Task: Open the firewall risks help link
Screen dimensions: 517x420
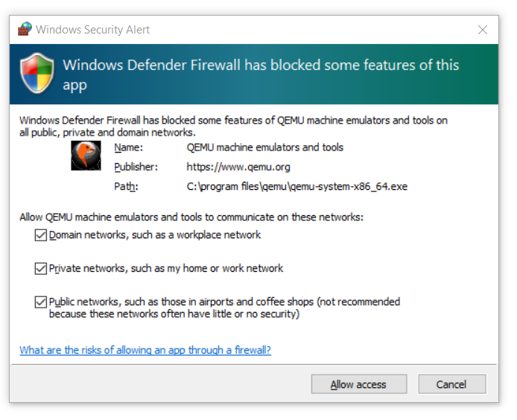Action: click(145, 350)
